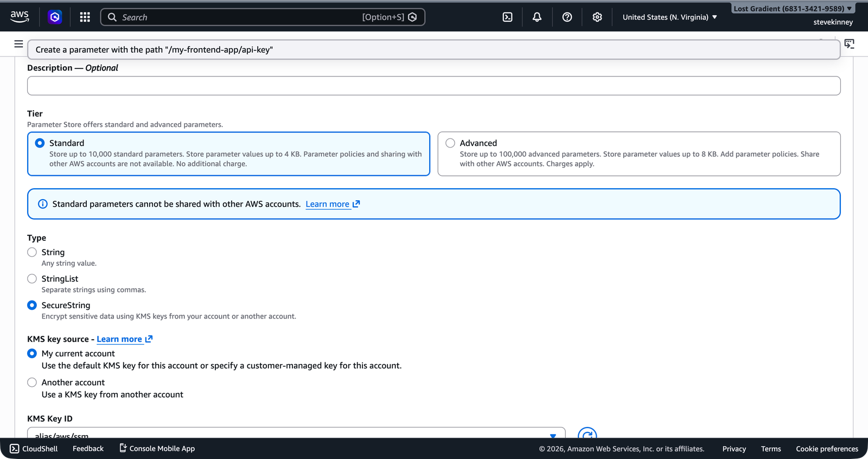Open the notifications bell
The height and width of the screenshot is (459, 868).
537,17
